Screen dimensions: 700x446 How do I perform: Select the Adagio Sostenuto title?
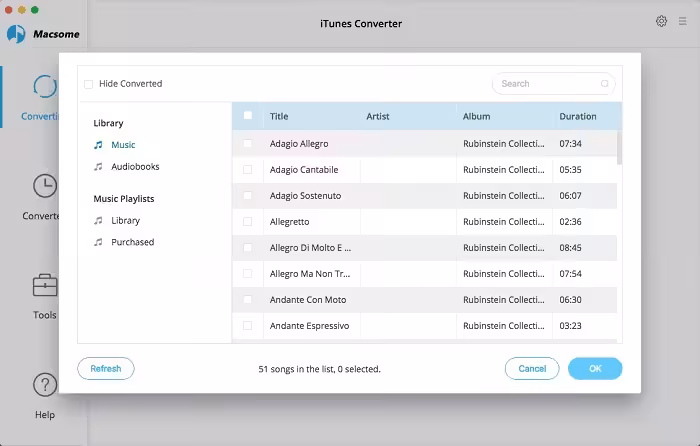point(305,196)
